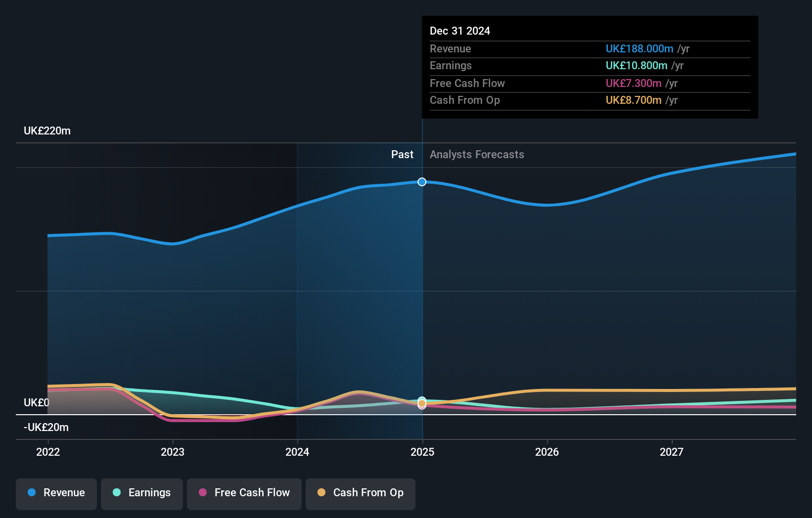
Task: Toggle the Free Cash Flow series visibility
Action: click(x=244, y=493)
